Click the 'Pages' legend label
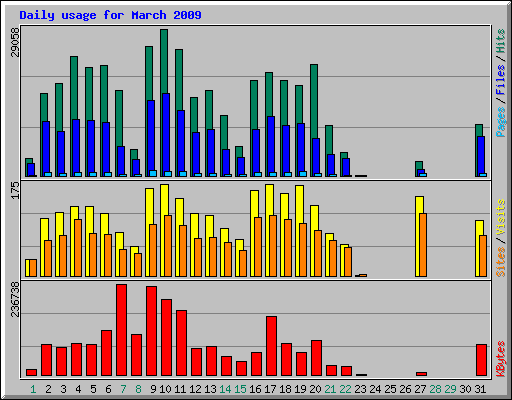This screenshot has width=512, height=400. pyautogui.click(x=501, y=122)
